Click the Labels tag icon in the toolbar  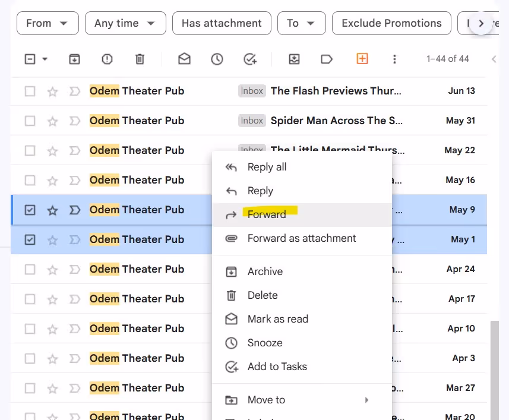coord(327,59)
